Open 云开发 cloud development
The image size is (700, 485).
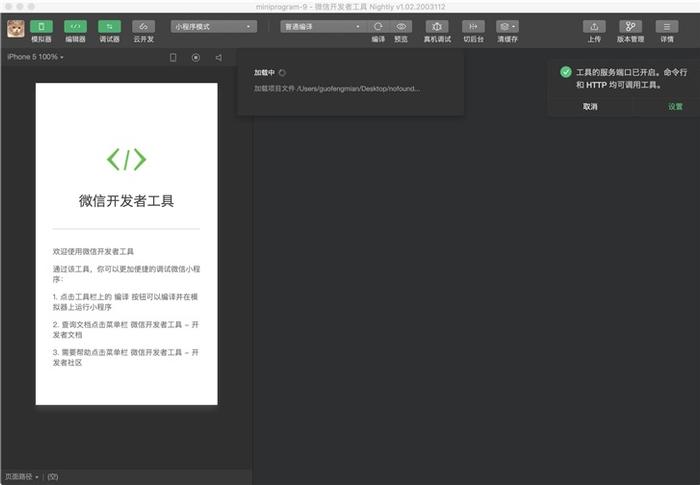(143, 27)
